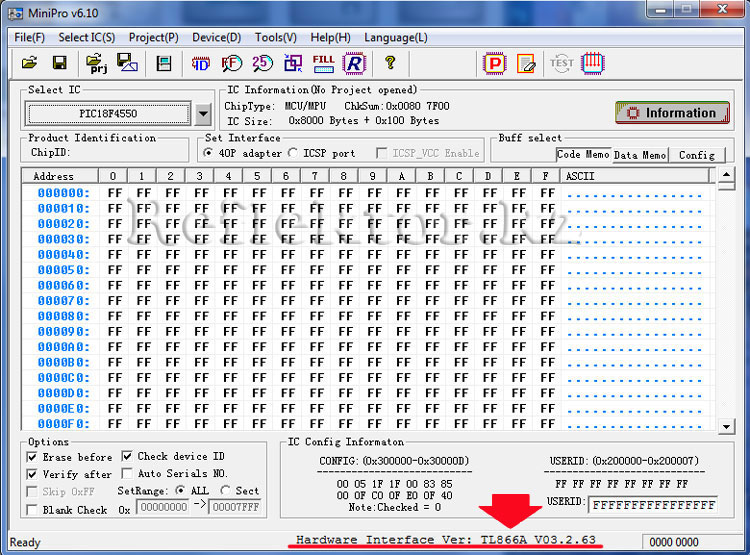Select address row 000000:
750x555 pixels.
pos(64,193)
